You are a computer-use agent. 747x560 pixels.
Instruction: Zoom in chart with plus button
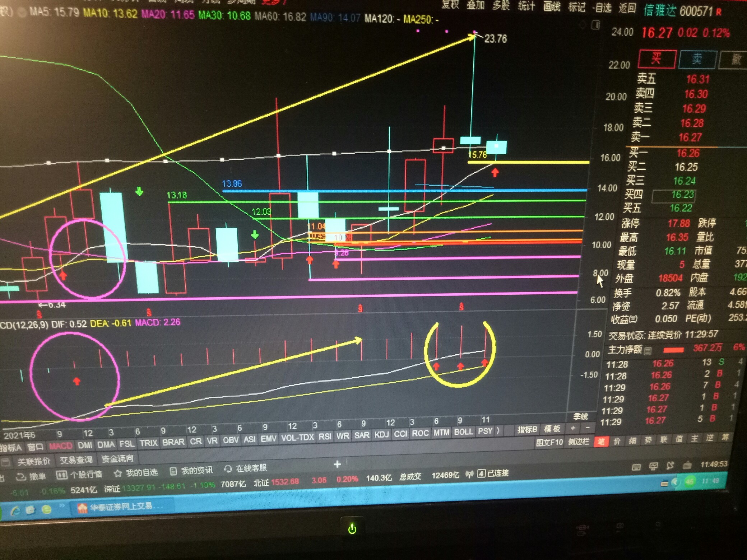573,428
